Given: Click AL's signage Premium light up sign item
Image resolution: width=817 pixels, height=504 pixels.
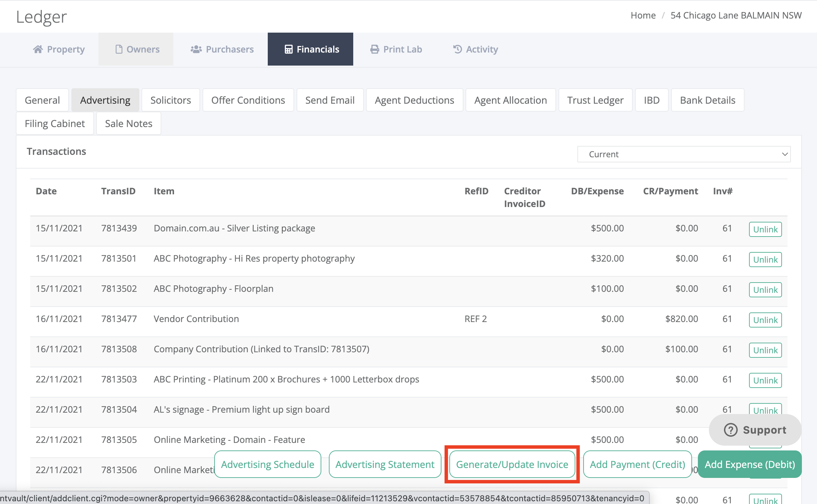Looking at the screenshot, I should [242, 410].
